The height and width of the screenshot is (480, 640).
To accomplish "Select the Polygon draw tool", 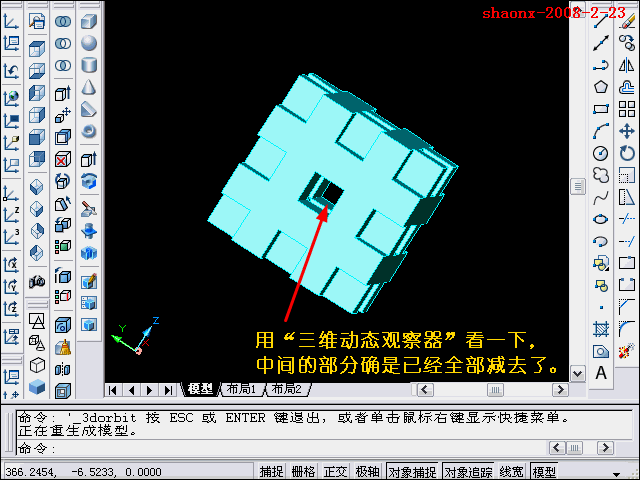I will coord(600,87).
